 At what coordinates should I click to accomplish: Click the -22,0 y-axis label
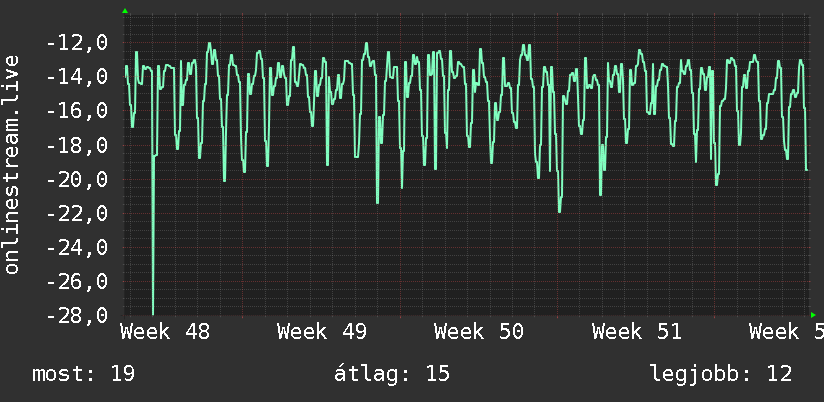click(77, 213)
